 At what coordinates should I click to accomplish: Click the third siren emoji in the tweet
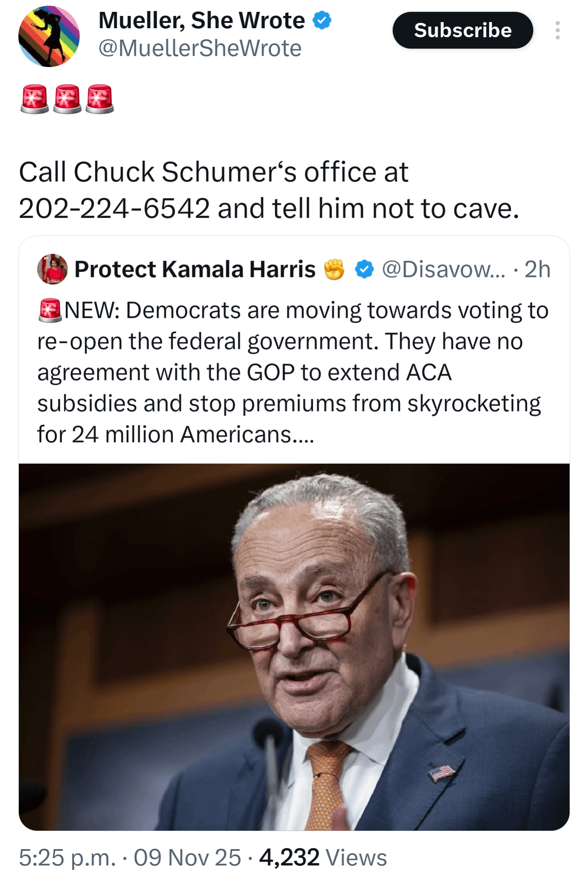click(100, 99)
